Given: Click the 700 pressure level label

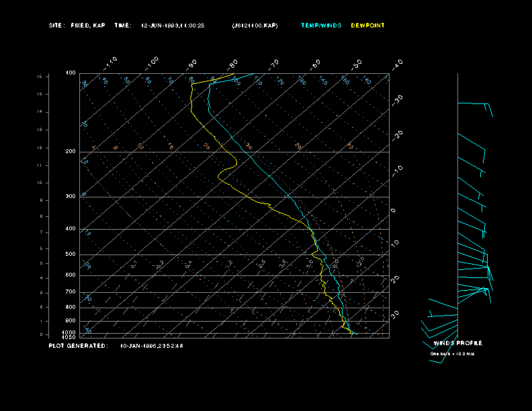Looking at the screenshot, I should pyautogui.click(x=71, y=292).
